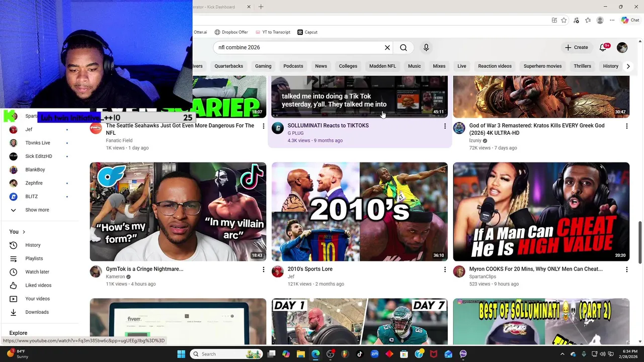Open the Windows Start menu
Image resolution: width=644 pixels, height=362 pixels.
(181, 354)
